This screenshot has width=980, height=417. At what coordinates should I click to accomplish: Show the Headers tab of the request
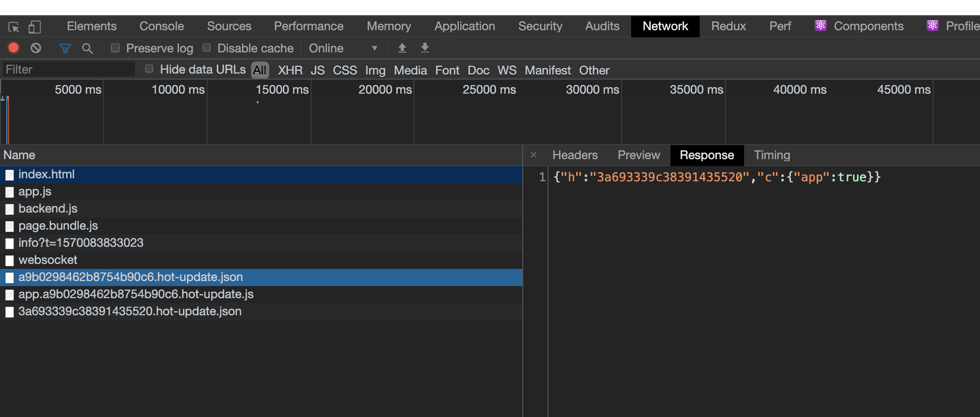pos(575,155)
